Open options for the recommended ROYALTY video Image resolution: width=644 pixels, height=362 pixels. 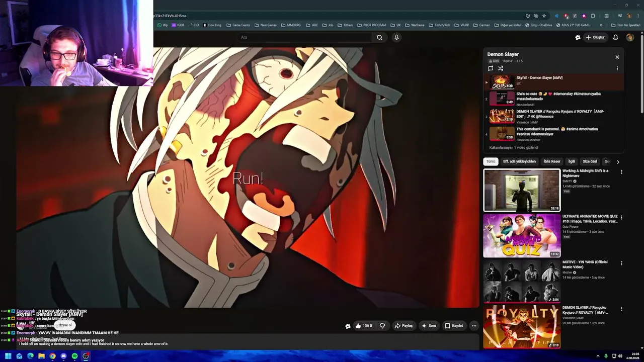click(621, 309)
